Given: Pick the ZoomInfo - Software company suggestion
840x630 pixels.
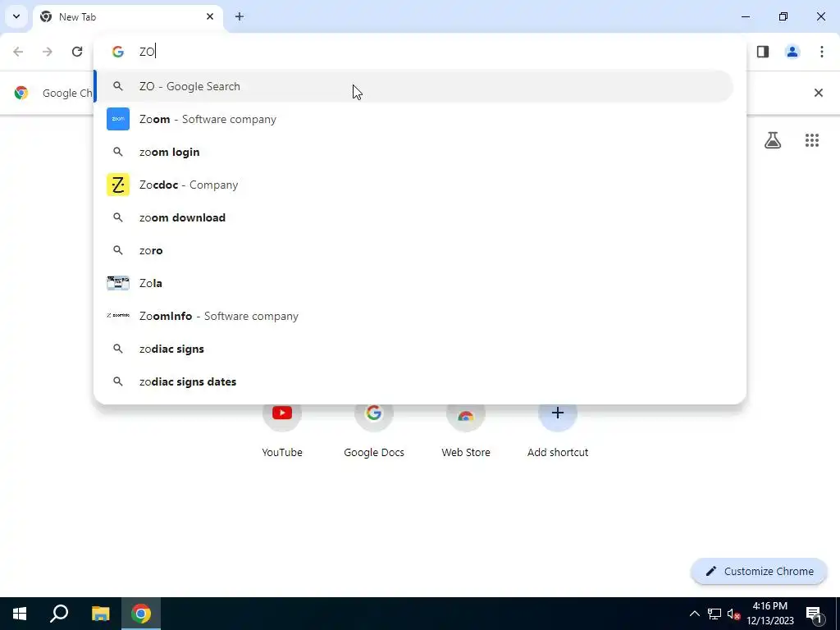Looking at the screenshot, I should pyautogui.click(x=413, y=316).
